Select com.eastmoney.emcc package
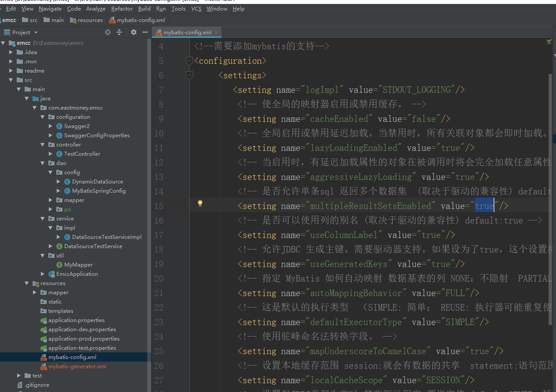This screenshot has width=556, height=392. (x=76, y=108)
